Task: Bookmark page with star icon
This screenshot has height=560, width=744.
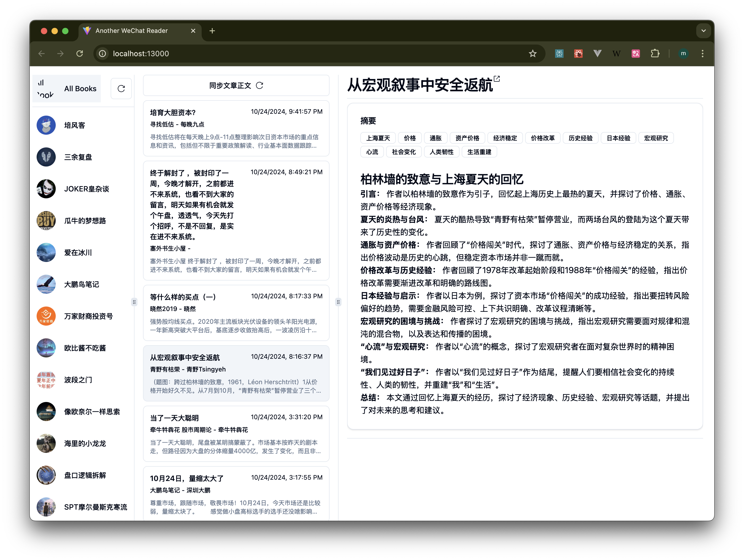Action: click(533, 54)
